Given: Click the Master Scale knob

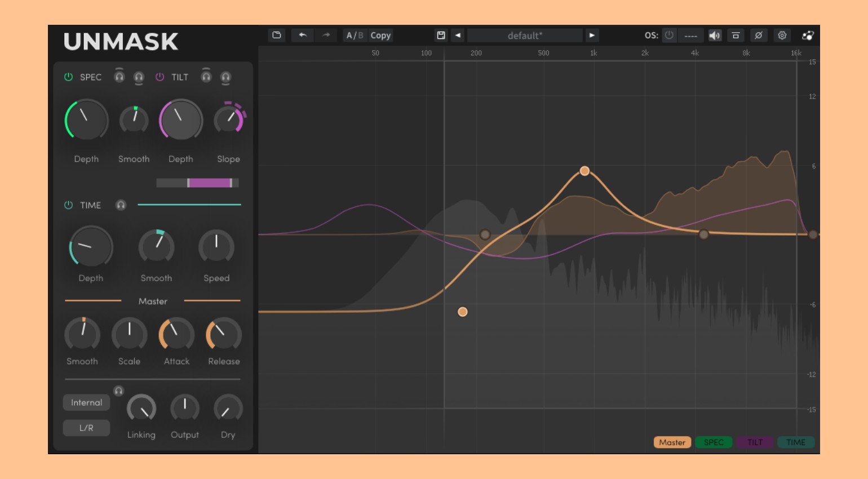Looking at the screenshot, I should point(129,334).
